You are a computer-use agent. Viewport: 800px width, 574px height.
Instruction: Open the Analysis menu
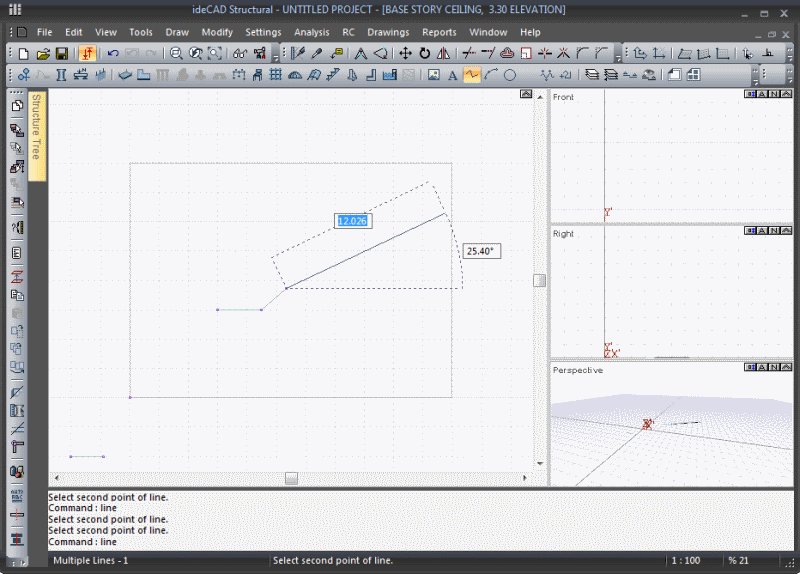pos(312,32)
